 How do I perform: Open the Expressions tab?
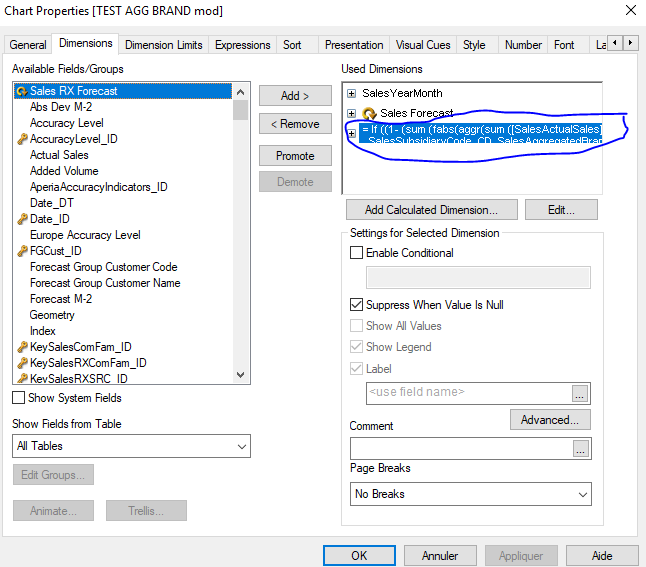[x=243, y=45]
